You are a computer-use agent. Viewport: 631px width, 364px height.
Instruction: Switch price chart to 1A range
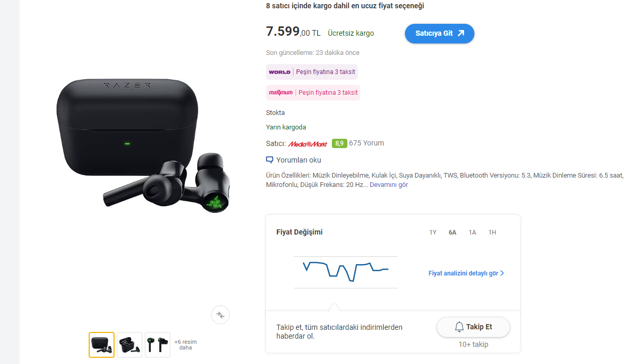(x=472, y=232)
